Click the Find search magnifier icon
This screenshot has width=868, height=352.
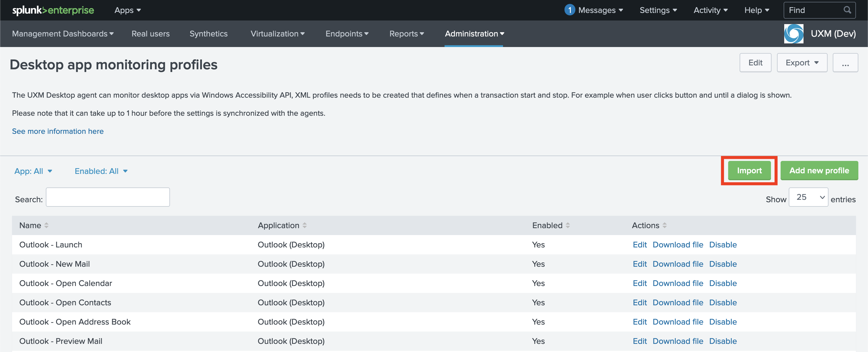(847, 10)
